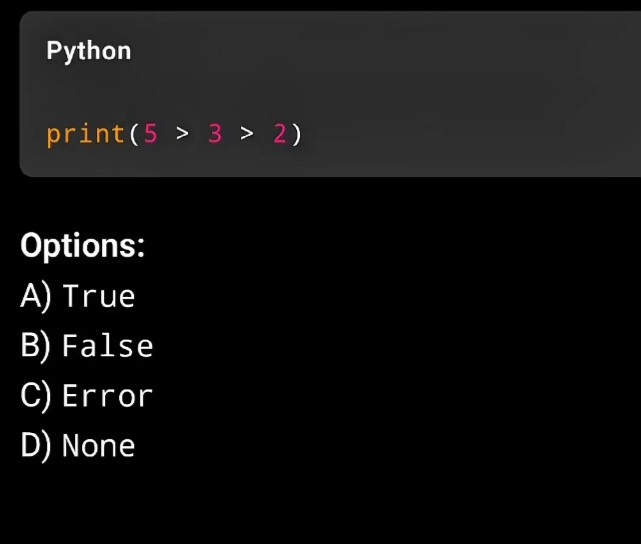The height and width of the screenshot is (544, 641).
Task: Click the first greater-than operator
Action: point(182,134)
